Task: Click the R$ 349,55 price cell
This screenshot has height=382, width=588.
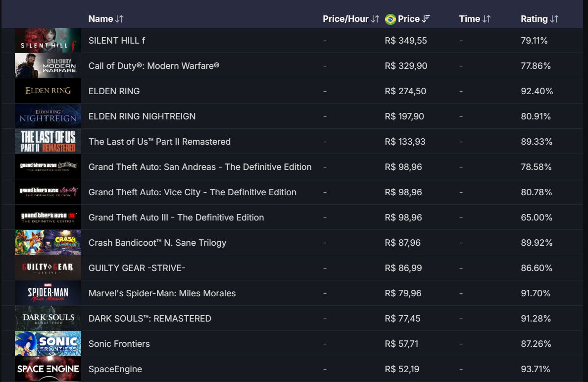Action: click(406, 41)
